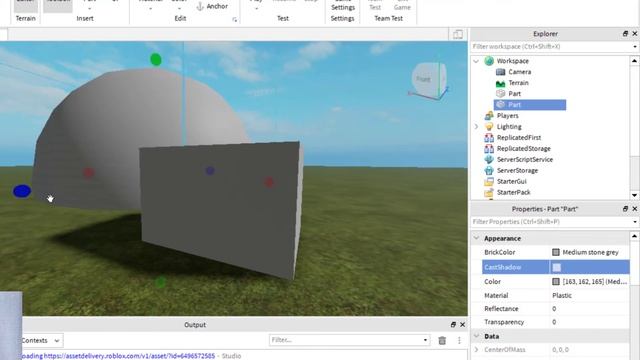Open the Material dropdown arrow

click(x=151, y=9)
